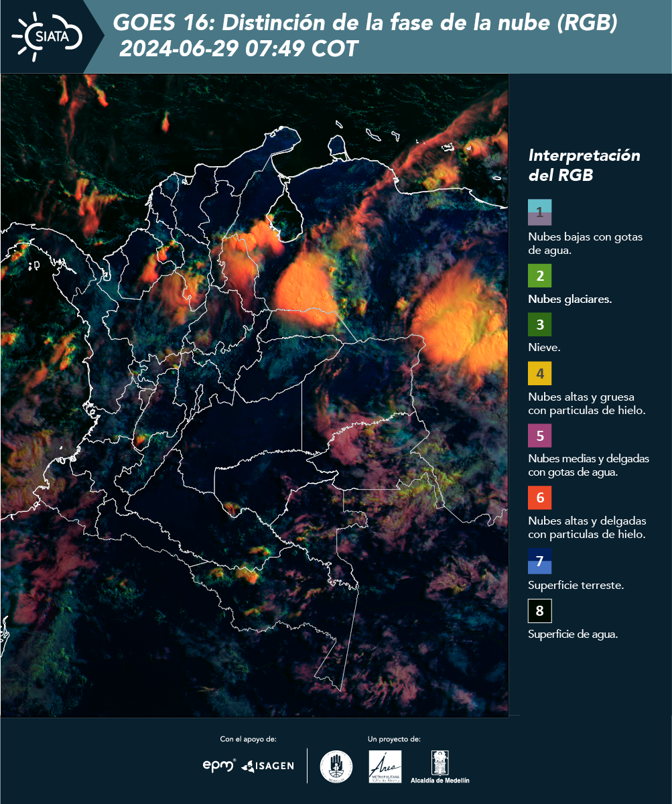Click 'Nubes altas y delgadas' legend text
This screenshot has width=672, height=804.
coord(587,528)
